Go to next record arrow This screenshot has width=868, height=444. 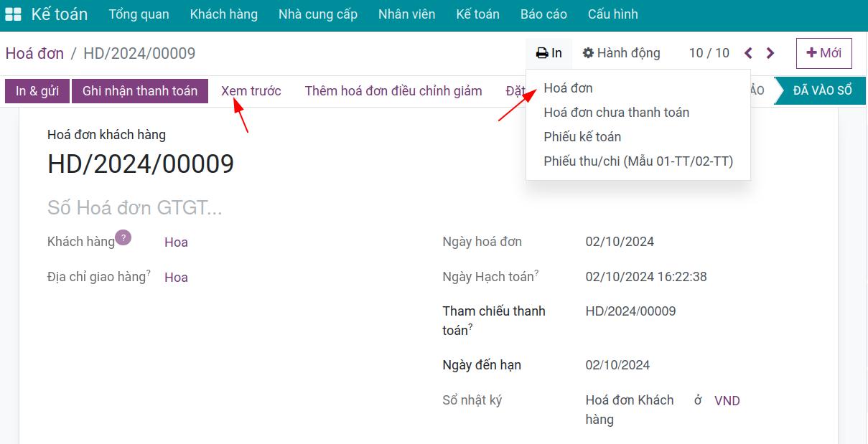pos(770,53)
